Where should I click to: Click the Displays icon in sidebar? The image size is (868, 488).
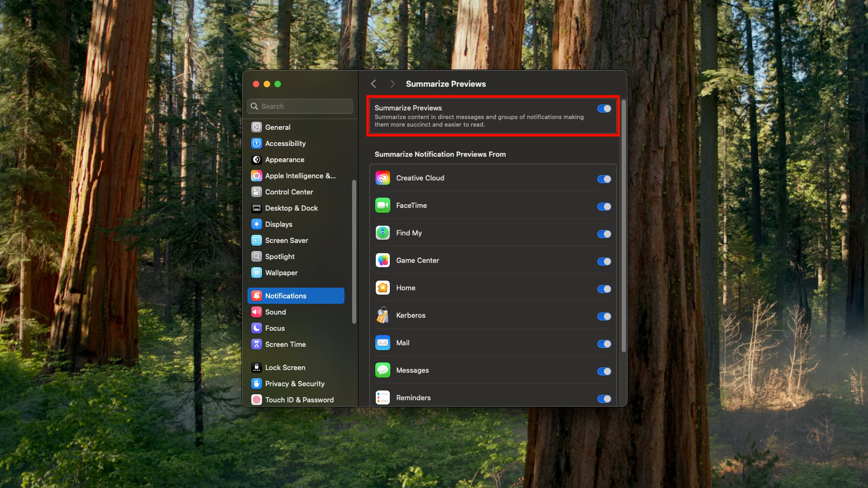(x=257, y=224)
